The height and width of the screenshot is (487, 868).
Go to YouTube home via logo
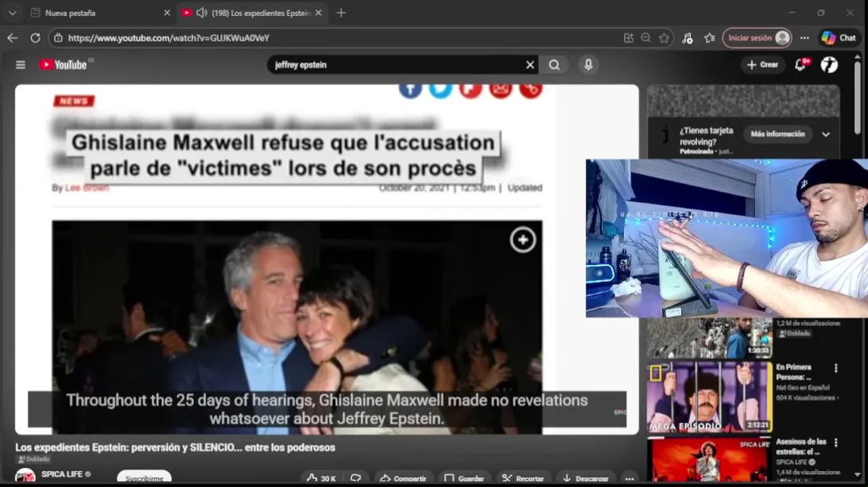tap(63, 65)
